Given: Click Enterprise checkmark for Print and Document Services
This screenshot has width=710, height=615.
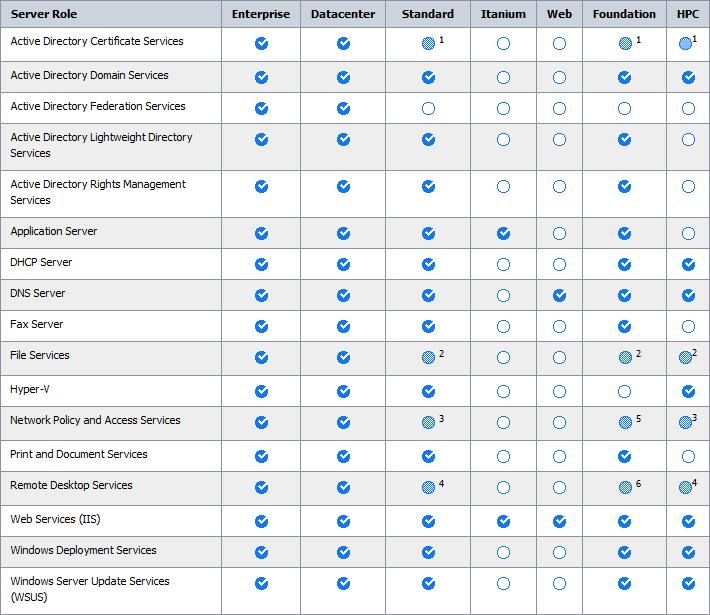Looking at the screenshot, I should pos(261,456).
